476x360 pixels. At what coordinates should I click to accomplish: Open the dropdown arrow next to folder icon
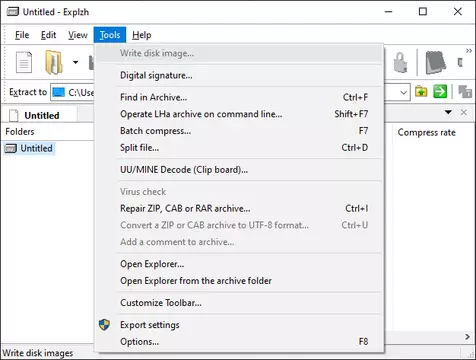[76, 62]
